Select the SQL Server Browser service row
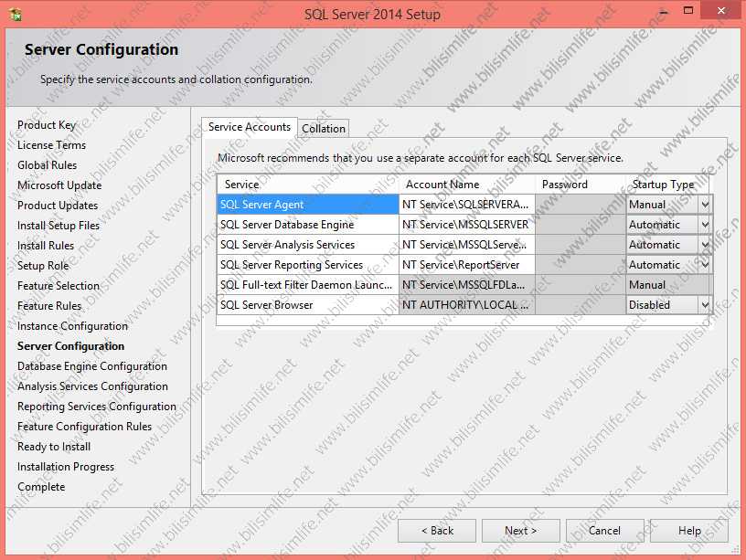This screenshot has width=746, height=560. [308, 305]
